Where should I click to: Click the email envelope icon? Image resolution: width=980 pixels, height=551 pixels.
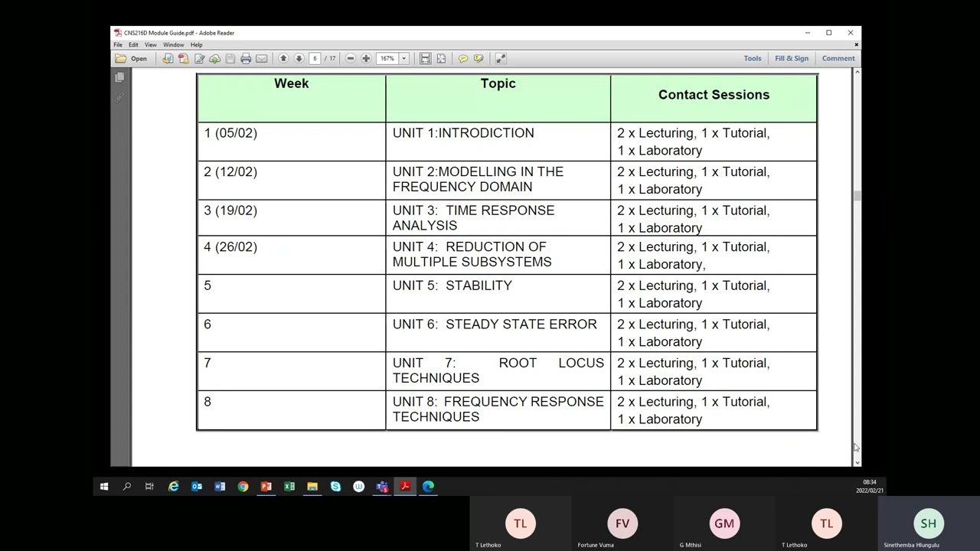pos(261,58)
